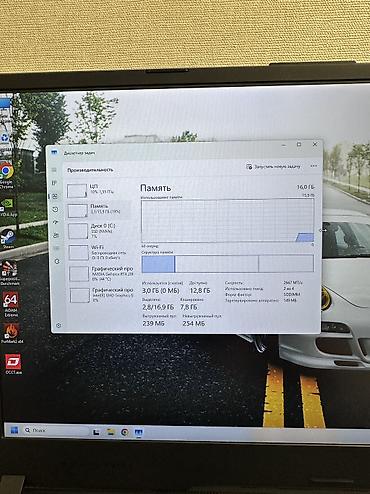This screenshot has width=370, height=494.
Task: Open the OCCT desktop shortcut
Action: point(13,364)
